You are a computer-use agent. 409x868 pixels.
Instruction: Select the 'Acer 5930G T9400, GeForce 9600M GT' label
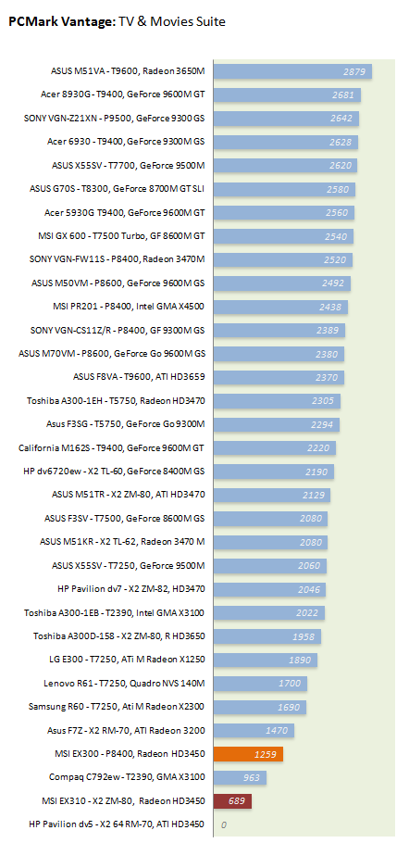pos(124,212)
